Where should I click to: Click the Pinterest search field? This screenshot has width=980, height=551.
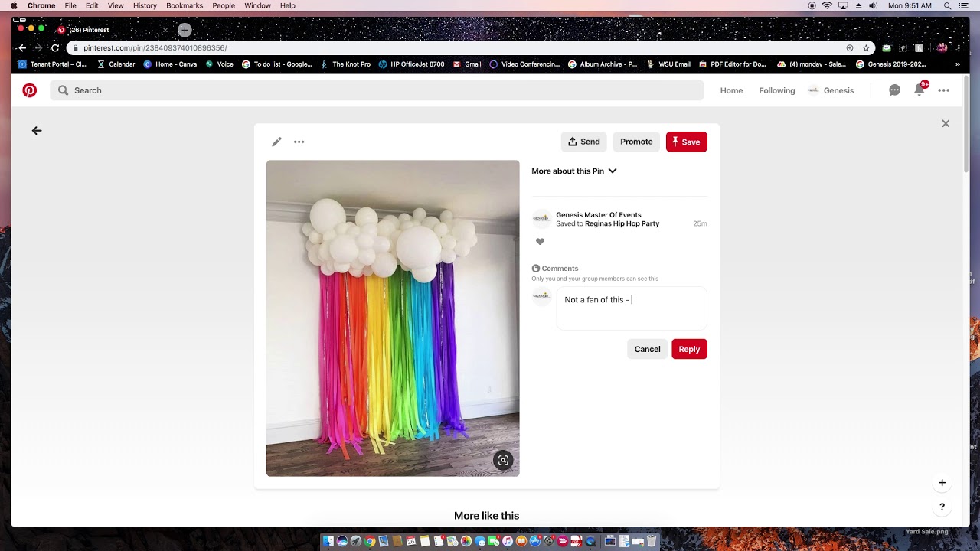click(x=377, y=90)
